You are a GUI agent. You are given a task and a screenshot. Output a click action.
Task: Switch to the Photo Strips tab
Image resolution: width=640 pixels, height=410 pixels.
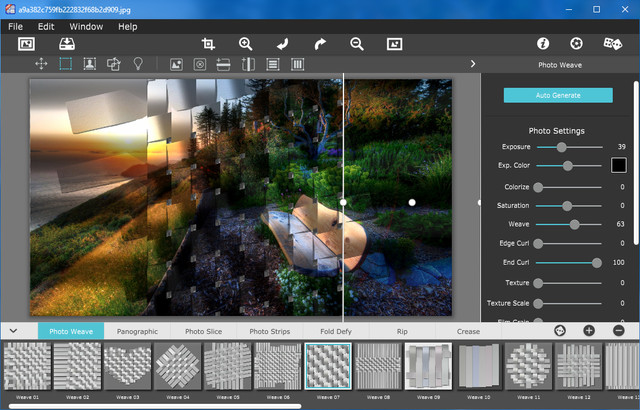(x=269, y=331)
